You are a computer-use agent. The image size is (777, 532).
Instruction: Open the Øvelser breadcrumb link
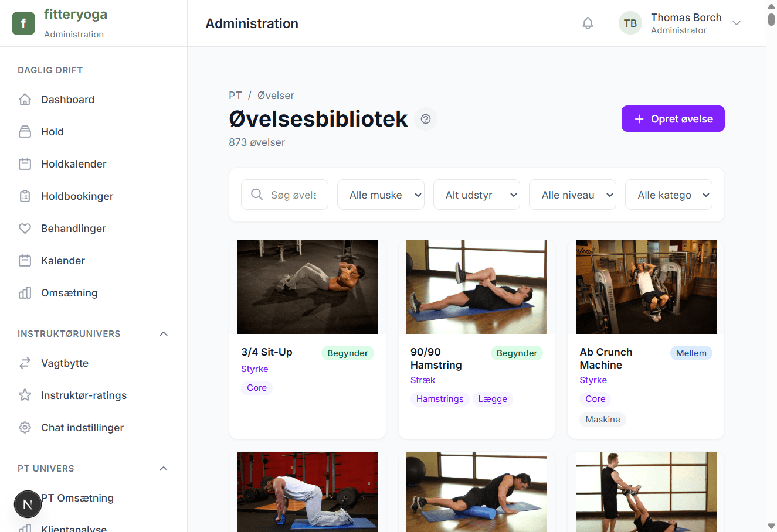(x=276, y=95)
